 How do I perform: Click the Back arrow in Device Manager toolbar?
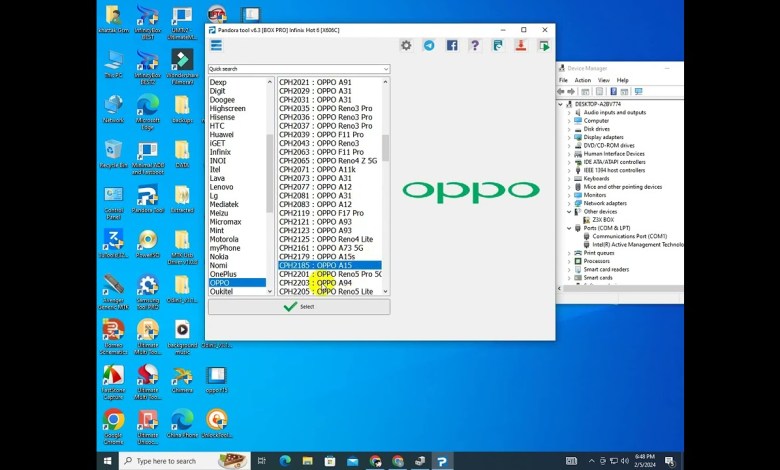561,92
